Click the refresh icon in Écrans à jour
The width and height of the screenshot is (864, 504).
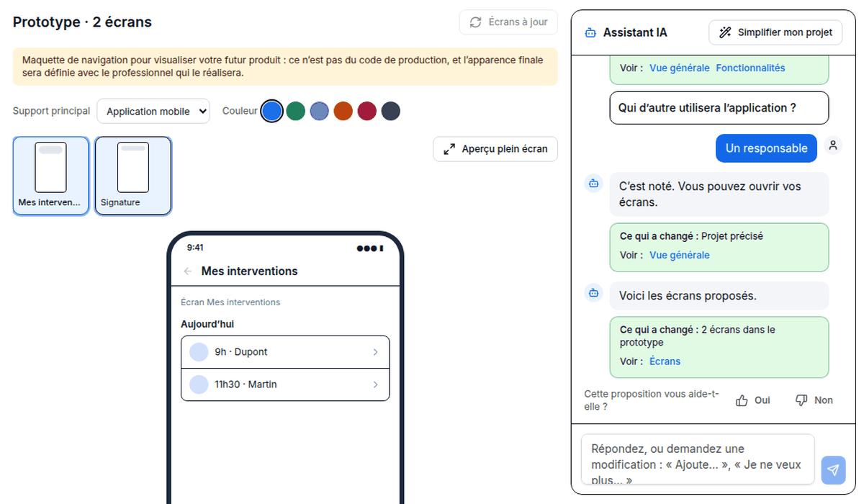475,22
